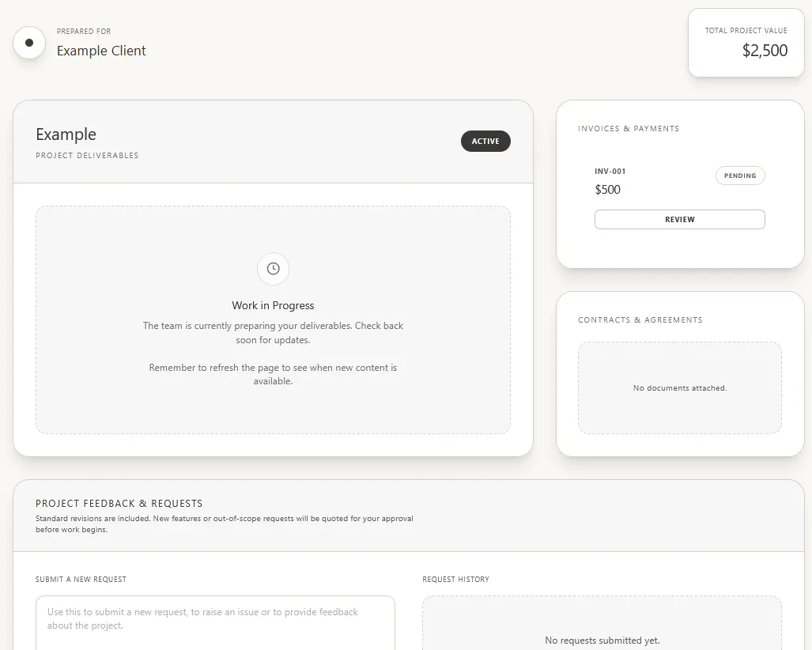Click the Contracts & Agreements heading
This screenshot has width=812, height=650.
point(640,320)
